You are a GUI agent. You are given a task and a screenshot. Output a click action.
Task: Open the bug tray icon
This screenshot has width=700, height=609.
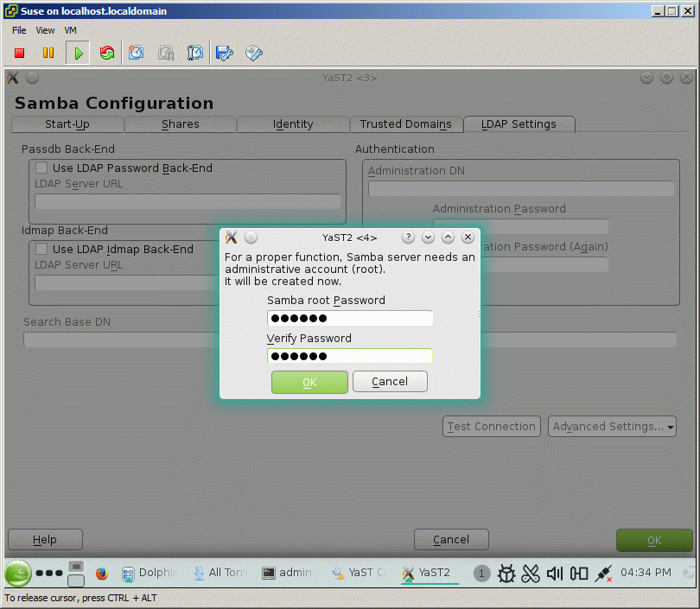pyautogui.click(x=506, y=574)
